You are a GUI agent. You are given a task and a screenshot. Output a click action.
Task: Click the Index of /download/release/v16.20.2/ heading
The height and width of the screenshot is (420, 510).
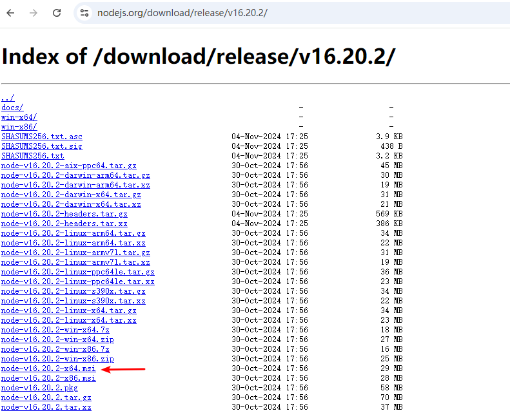pos(199,57)
